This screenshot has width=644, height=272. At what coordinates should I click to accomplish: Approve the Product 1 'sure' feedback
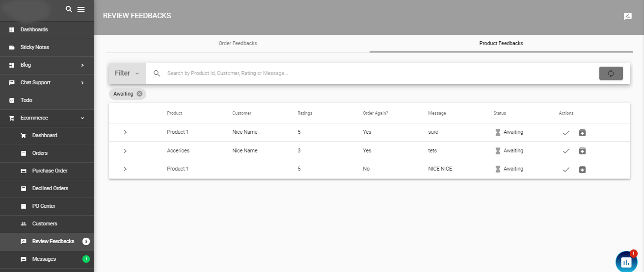tap(566, 132)
